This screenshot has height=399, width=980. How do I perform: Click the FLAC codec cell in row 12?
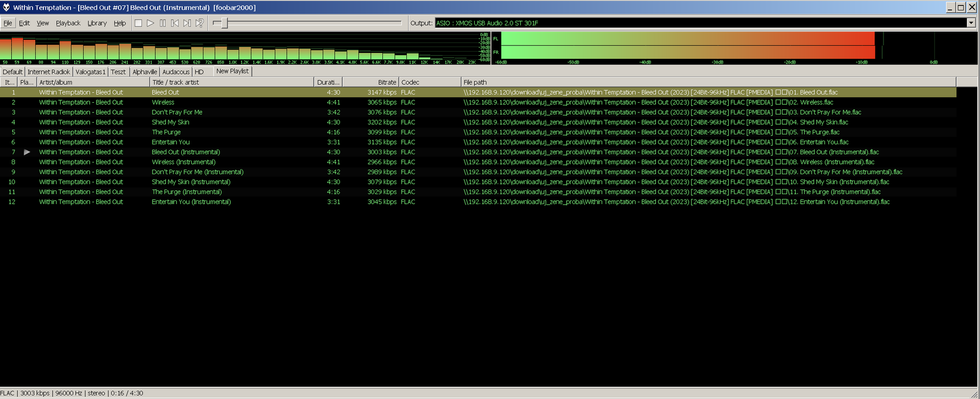coord(408,202)
